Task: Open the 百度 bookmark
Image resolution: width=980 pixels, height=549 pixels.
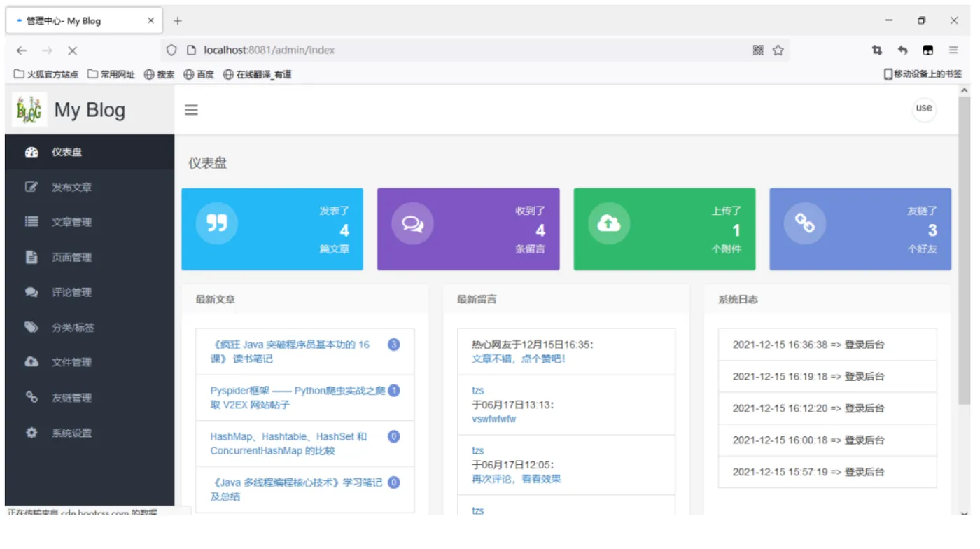Action: click(199, 74)
